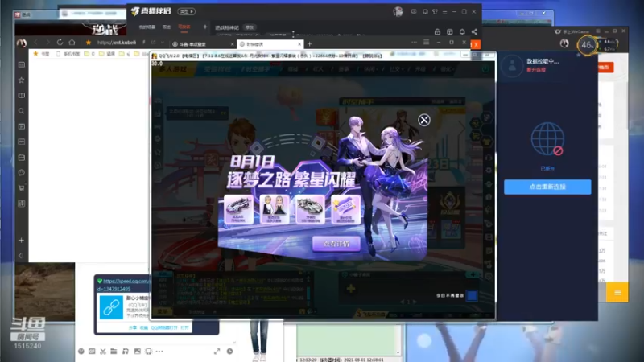Click the green power icon in the game
Screen dimensions: 644x362
pyautogui.click(x=485, y=69)
